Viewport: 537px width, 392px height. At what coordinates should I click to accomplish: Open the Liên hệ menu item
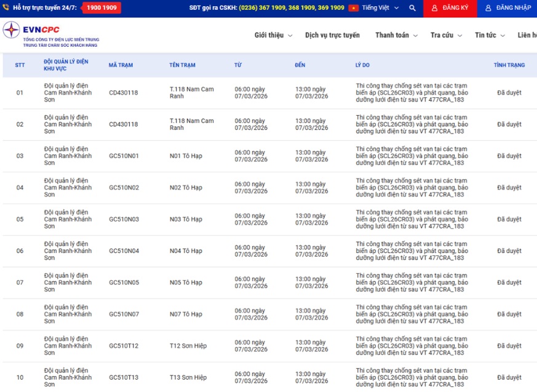[x=527, y=35]
